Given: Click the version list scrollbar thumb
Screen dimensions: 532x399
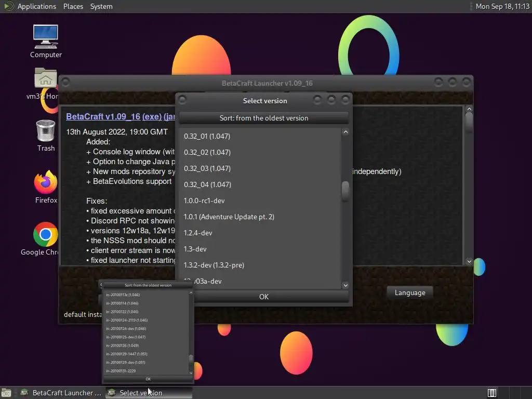Looking at the screenshot, I should tap(345, 191).
